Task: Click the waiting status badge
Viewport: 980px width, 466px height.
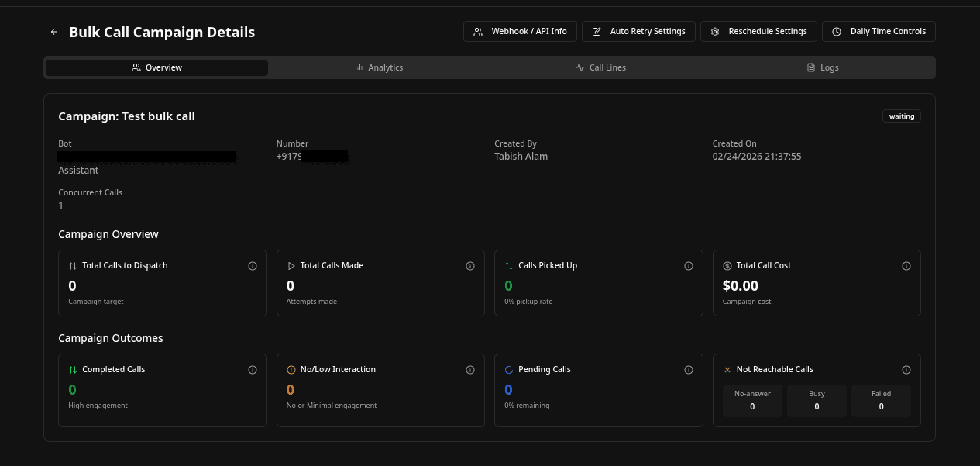Action: 901,116
